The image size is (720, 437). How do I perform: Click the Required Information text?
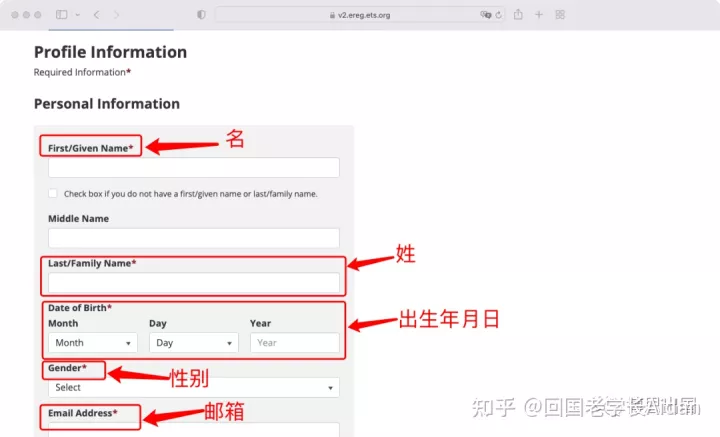(82, 72)
